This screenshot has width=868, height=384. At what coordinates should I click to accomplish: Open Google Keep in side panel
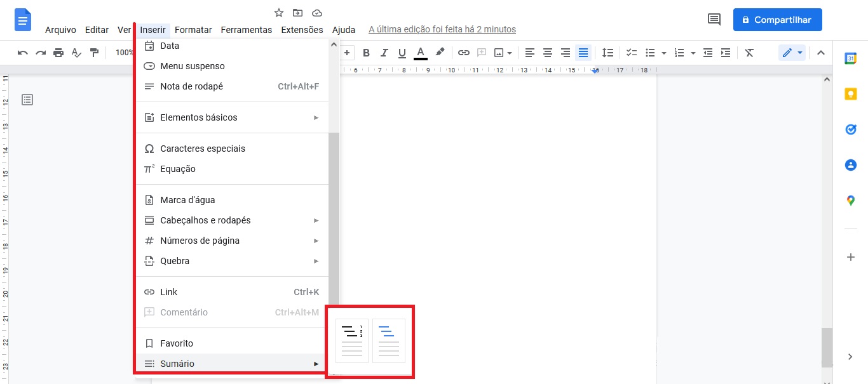point(850,94)
